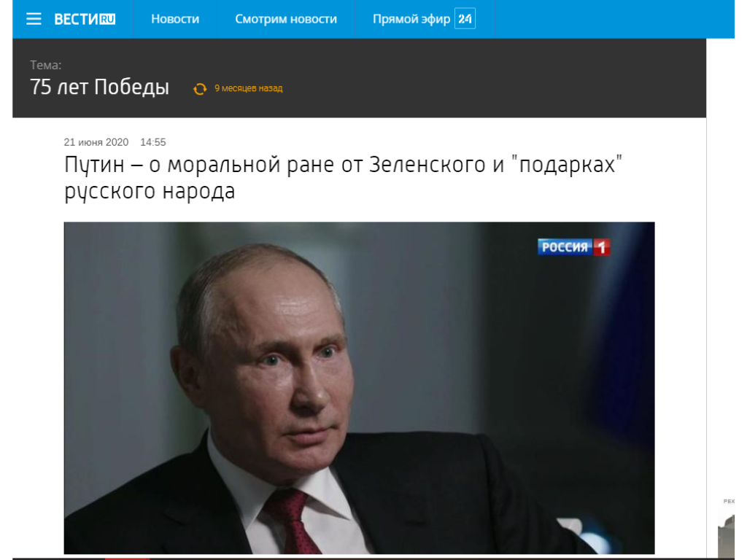
Task: Click the second line of the headline
Action: click(x=150, y=192)
